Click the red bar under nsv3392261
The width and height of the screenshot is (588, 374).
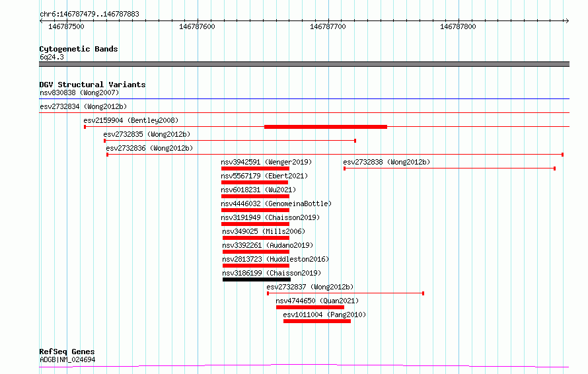[x=256, y=252]
